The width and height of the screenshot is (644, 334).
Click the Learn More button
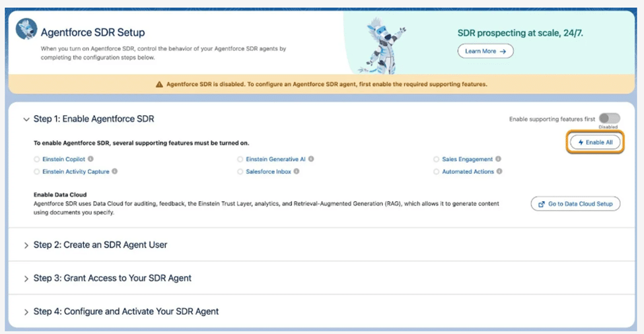(x=485, y=51)
